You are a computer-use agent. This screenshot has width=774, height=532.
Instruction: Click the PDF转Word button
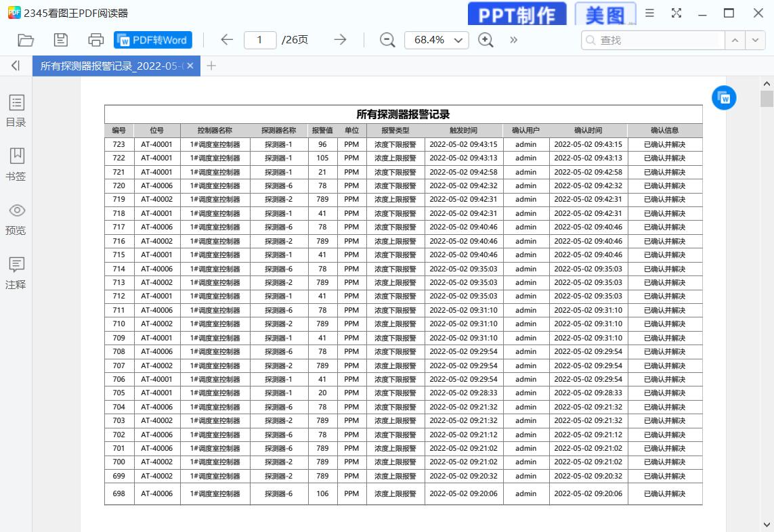(x=153, y=40)
